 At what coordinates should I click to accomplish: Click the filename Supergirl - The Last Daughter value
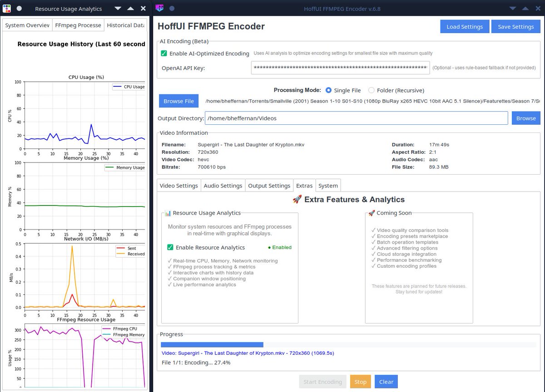pyautogui.click(x=251, y=145)
